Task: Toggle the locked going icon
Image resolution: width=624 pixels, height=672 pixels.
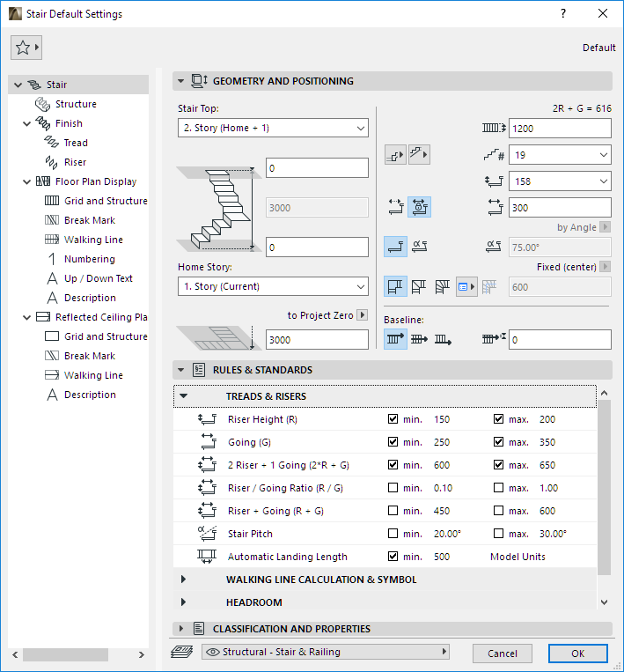Action: click(419, 208)
